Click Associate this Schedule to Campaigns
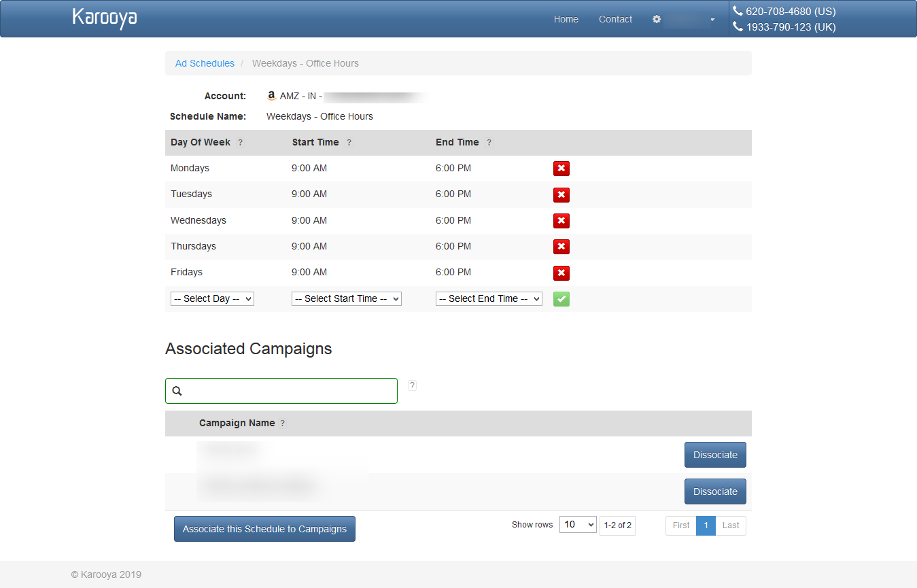Screen dimensions: 917x588 [264, 529]
